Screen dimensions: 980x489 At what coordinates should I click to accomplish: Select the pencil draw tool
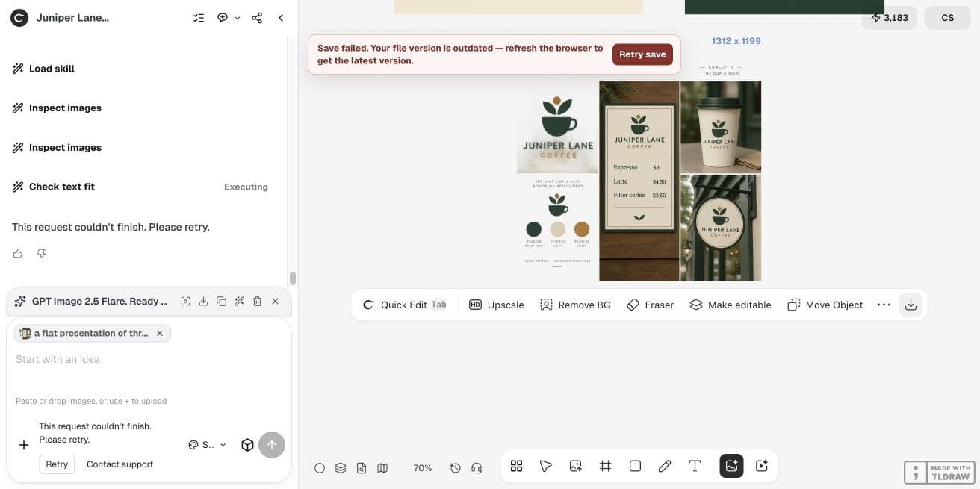point(665,466)
